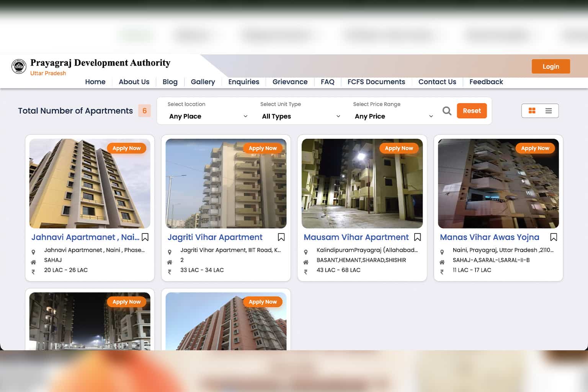Open Grievance page
The image size is (588, 392).
290,82
